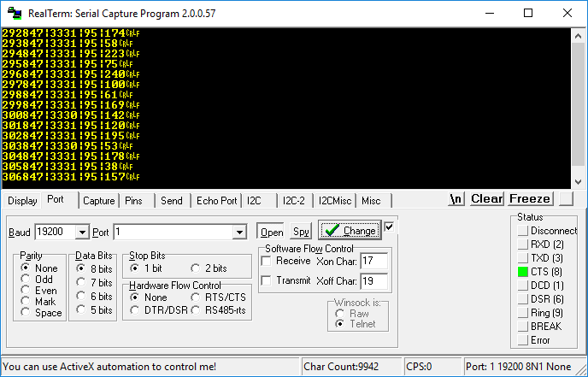Click the terminal scrollbar up arrow
The image size is (588, 377).
click(578, 36)
